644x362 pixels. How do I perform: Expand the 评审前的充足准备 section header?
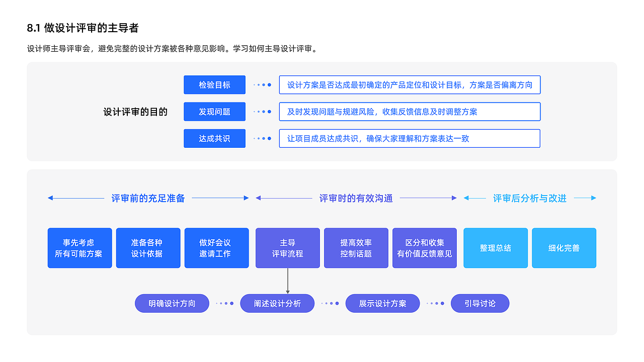pyautogui.click(x=147, y=198)
